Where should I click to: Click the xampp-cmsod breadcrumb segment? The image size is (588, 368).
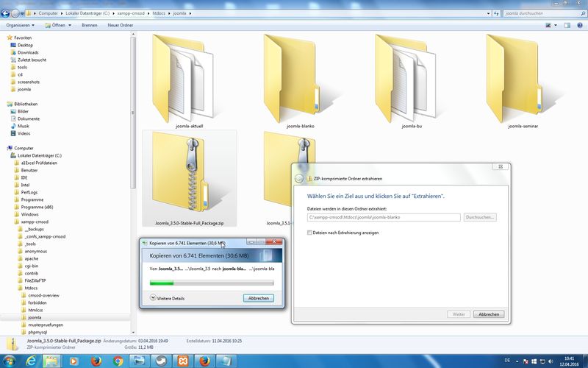coord(131,13)
